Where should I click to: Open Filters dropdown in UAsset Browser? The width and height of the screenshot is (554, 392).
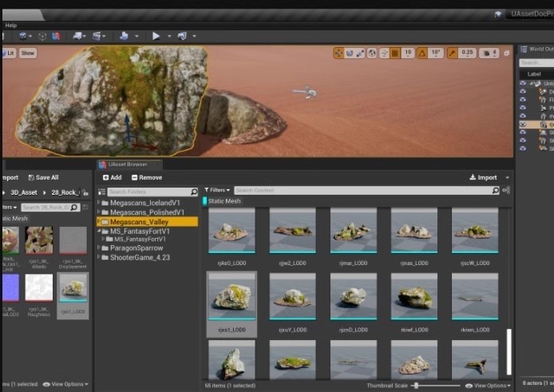(x=217, y=190)
